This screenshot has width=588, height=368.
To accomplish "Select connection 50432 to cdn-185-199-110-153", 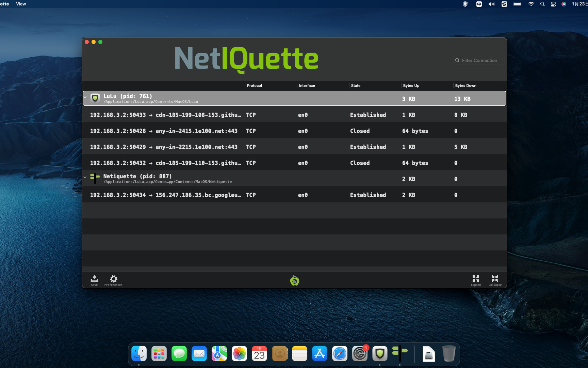I will point(294,163).
